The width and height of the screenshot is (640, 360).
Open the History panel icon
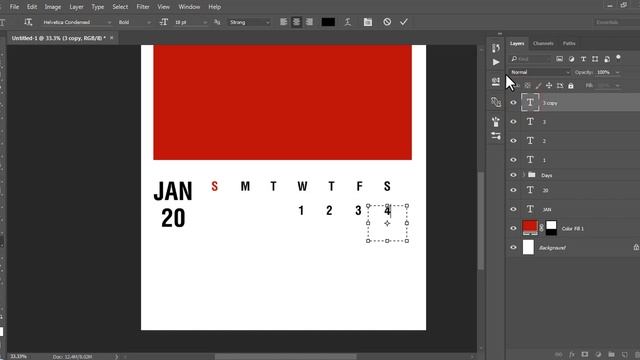(496, 48)
